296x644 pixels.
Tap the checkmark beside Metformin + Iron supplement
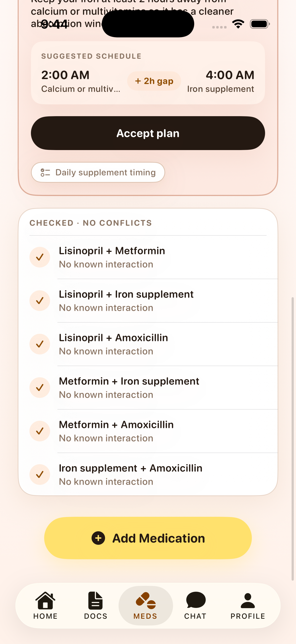[x=40, y=388]
